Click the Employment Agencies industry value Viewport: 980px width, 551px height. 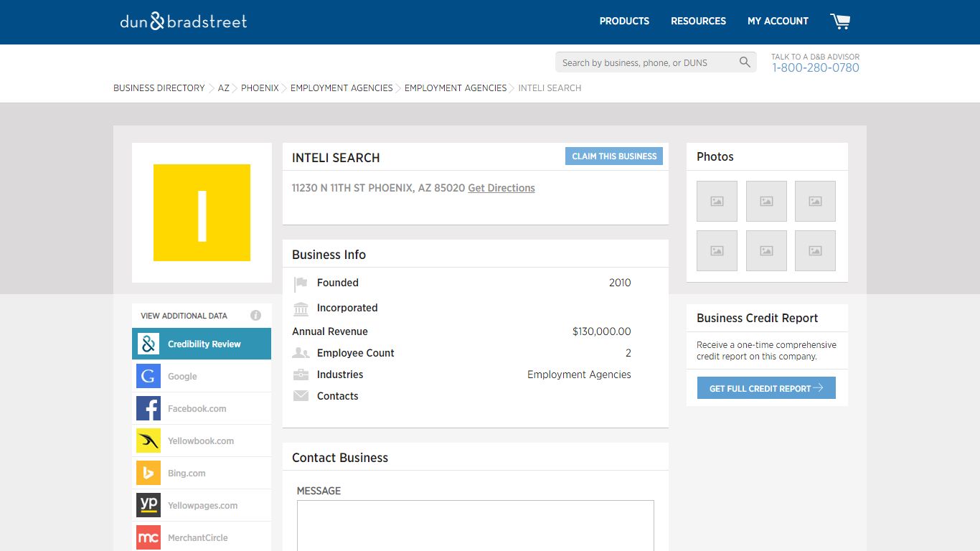579,375
